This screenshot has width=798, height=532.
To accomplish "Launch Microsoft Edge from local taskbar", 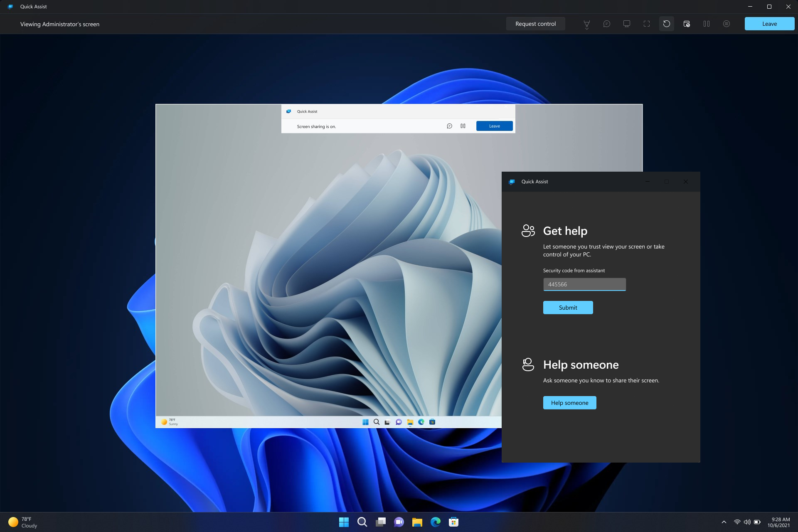I will pyautogui.click(x=435, y=522).
